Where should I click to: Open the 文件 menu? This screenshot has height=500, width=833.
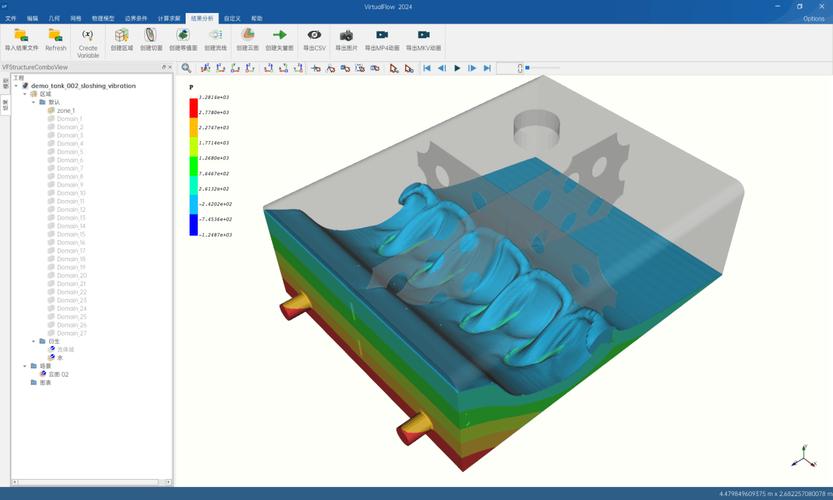pyautogui.click(x=11, y=19)
